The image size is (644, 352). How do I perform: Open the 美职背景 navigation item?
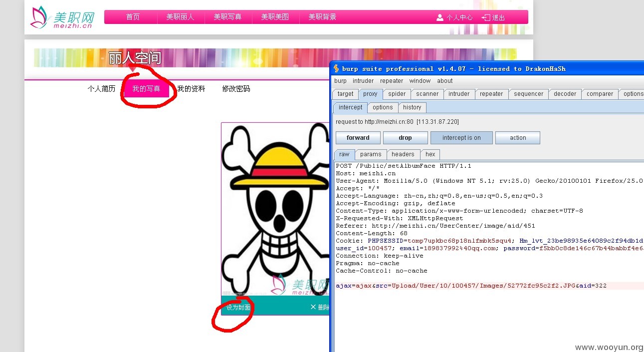[x=322, y=17]
